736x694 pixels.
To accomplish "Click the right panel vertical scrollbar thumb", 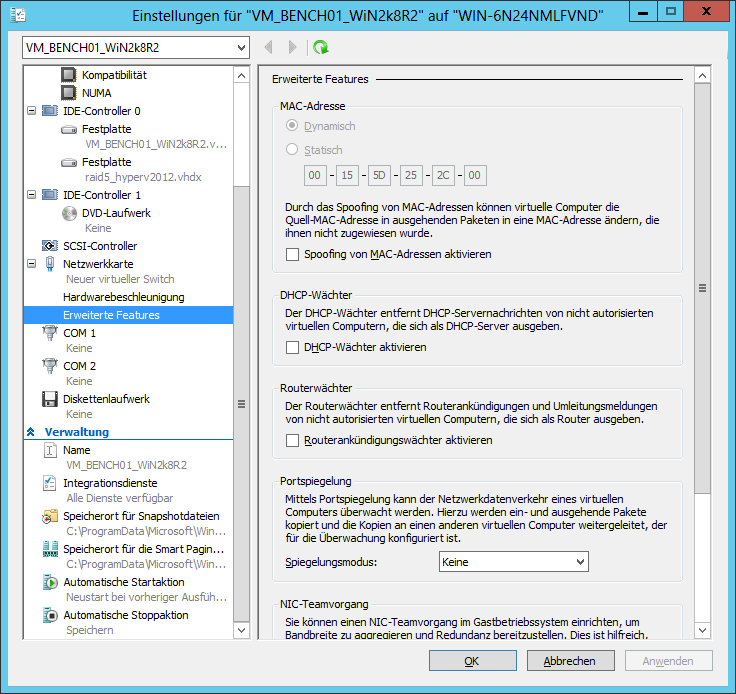I will 702,288.
